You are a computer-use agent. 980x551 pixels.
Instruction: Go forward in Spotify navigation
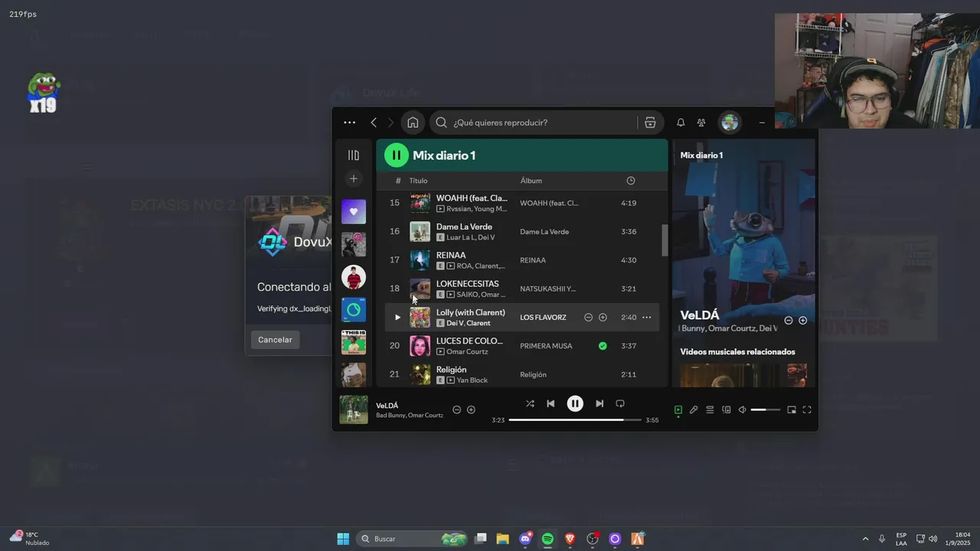coord(390,122)
